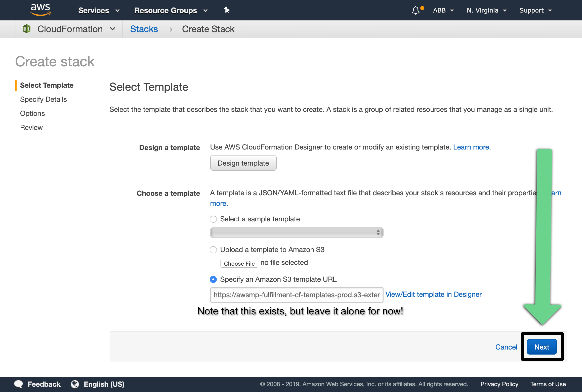Go to the Review step
Viewport: 582px width, 392px height.
pyautogui.click(x=31, y=128)
